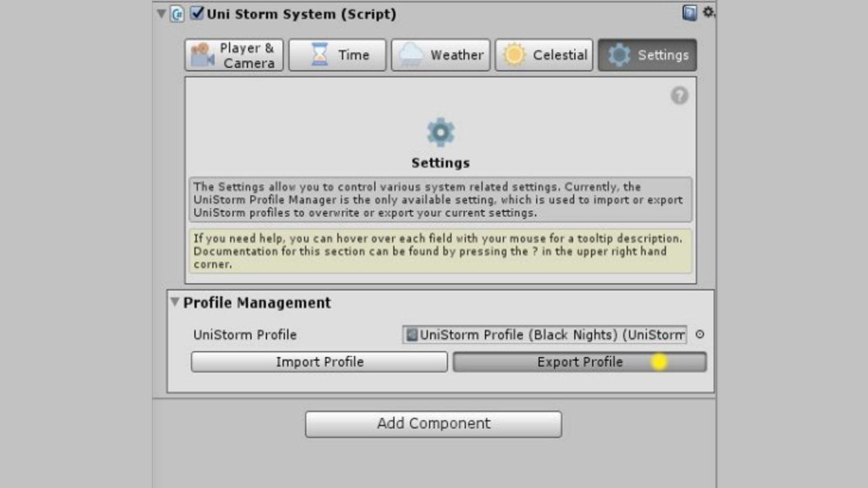This screenshot has width=868, height=488.
Task: Open the documentation question mark help icon
Action: point(679,96)
